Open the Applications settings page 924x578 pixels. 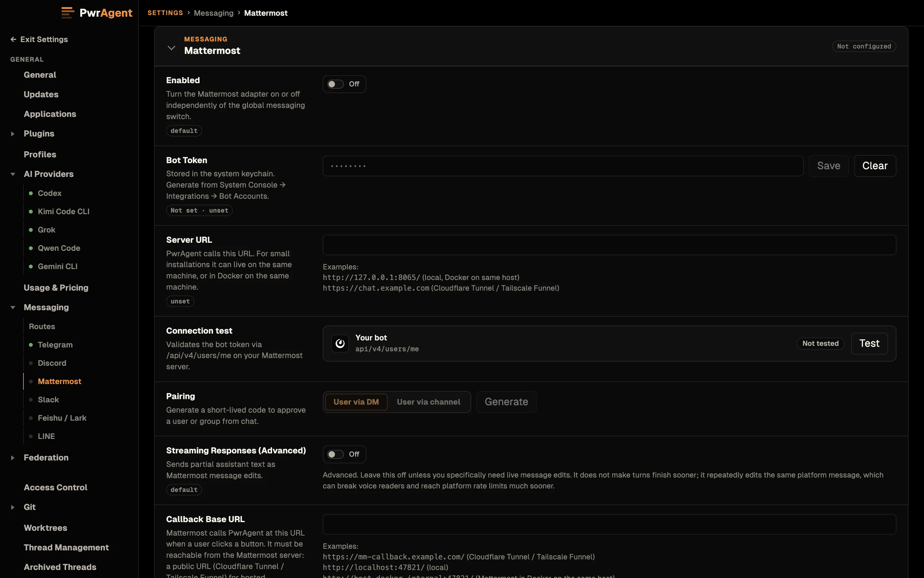(x=50, y=114)
